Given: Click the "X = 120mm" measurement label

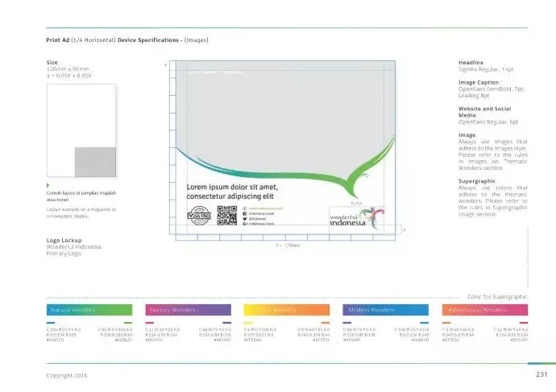Looking at the screenshot, I should click(288, 245).
